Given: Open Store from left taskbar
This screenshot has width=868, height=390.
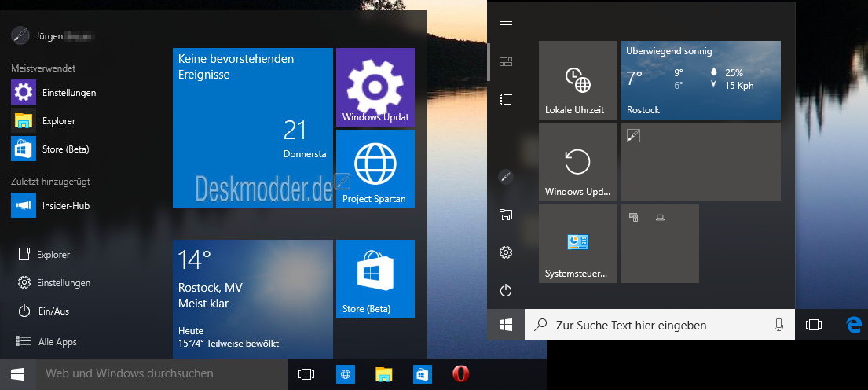Looking at the screenshot, I should pos(422,374).
